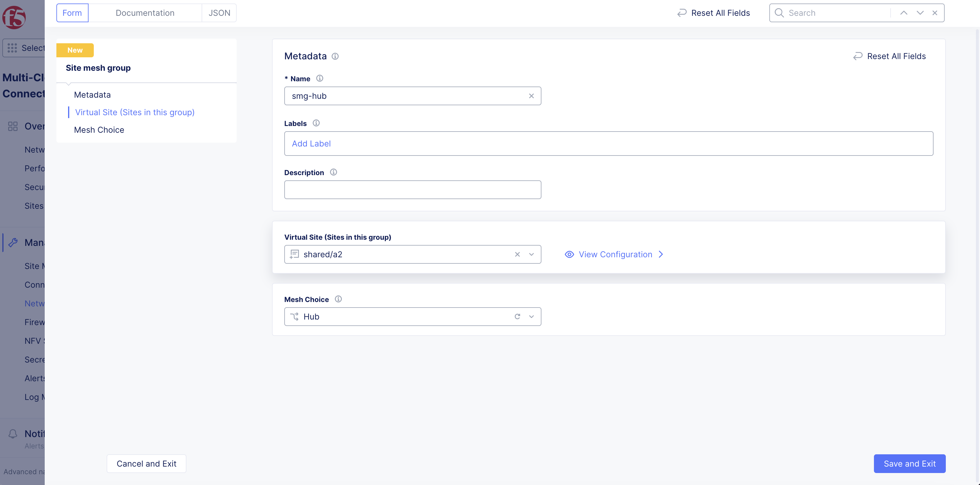Clear the search box with the X icon
The width and height of the screenshot is (980, 485).
coord(935,13)
